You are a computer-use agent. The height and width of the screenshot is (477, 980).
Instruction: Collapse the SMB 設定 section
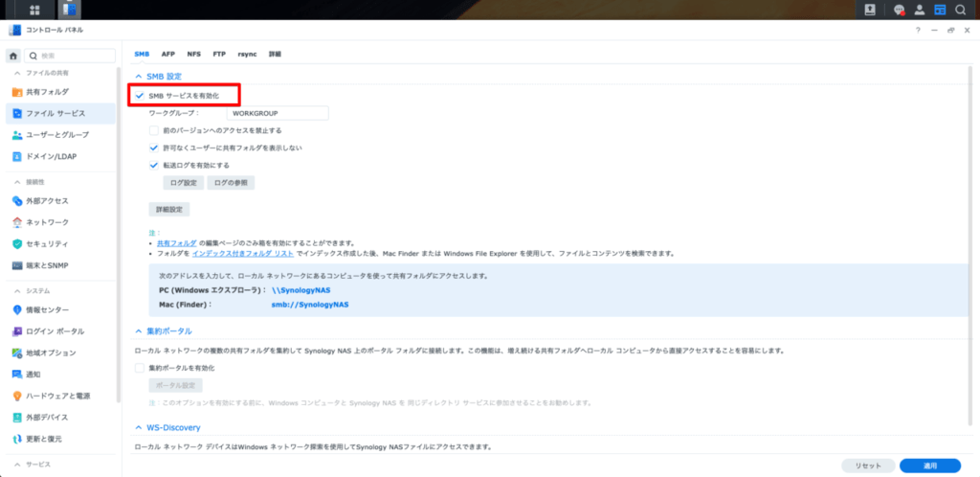tap(139, 77)
